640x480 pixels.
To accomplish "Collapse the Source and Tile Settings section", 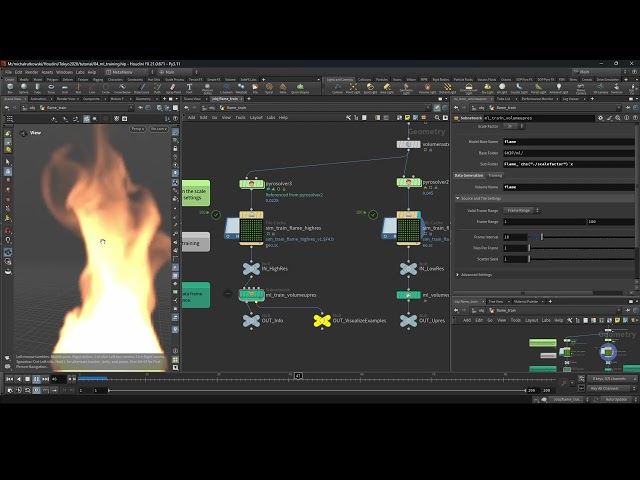I will point(458,198).
